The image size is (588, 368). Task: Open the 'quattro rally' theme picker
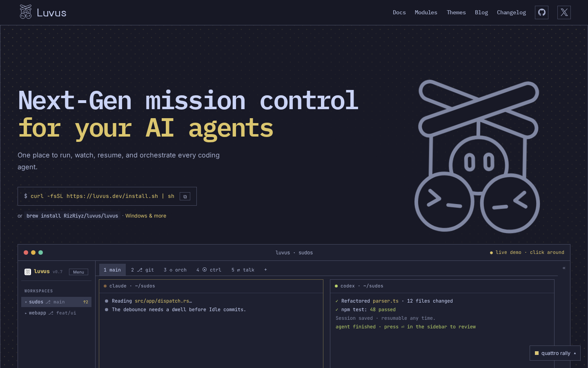(x=555, y=353)
